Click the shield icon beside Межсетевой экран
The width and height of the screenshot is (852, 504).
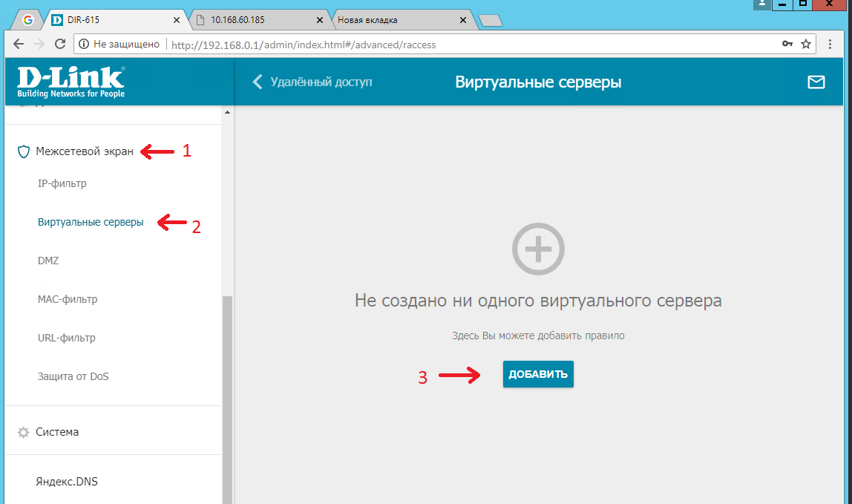(23, 151)
